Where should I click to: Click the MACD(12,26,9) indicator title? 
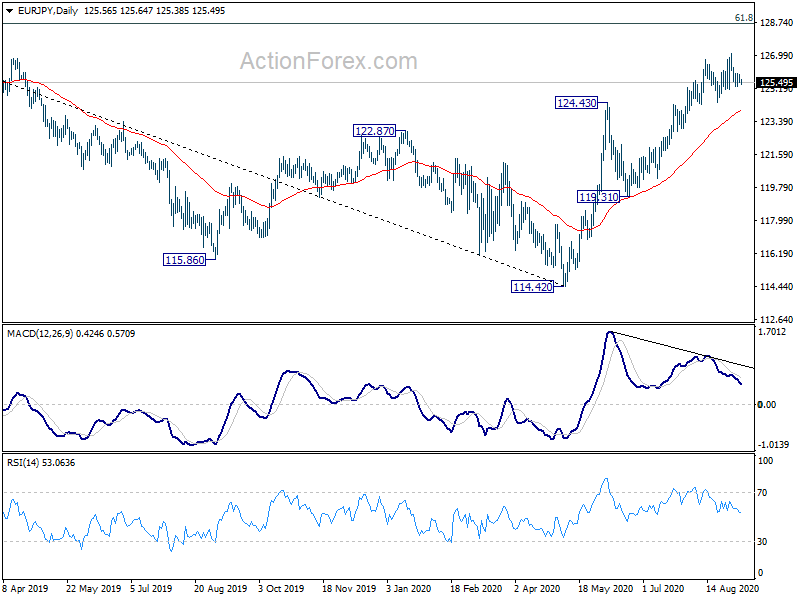40,334
